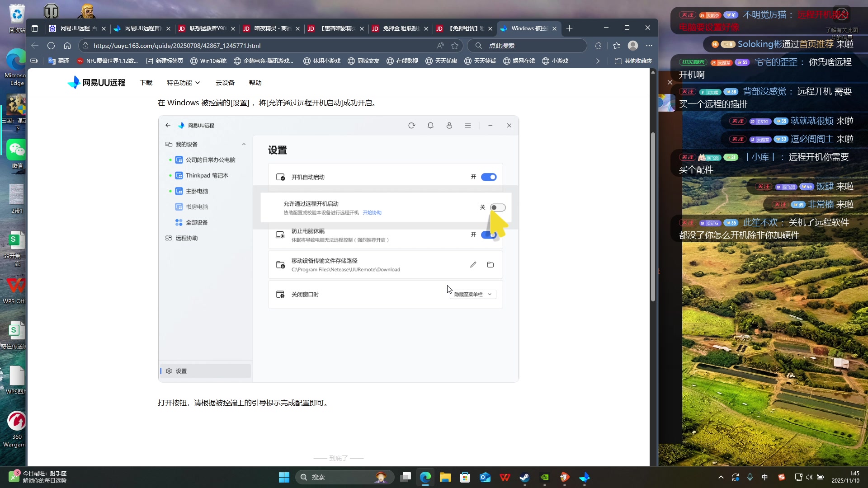Click the account icon in UU远程 title bar

(450, 125)
